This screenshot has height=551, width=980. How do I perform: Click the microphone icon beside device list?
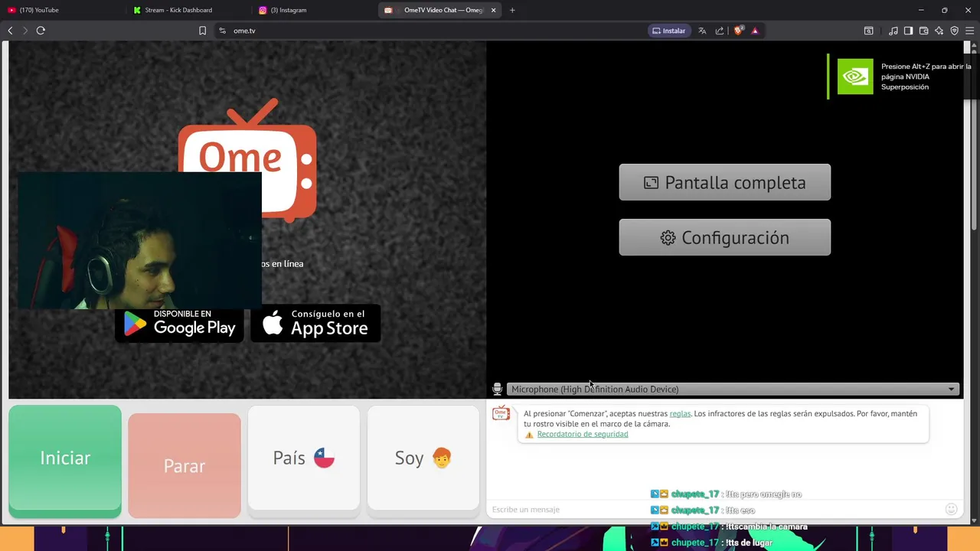(x=497, y=390)
